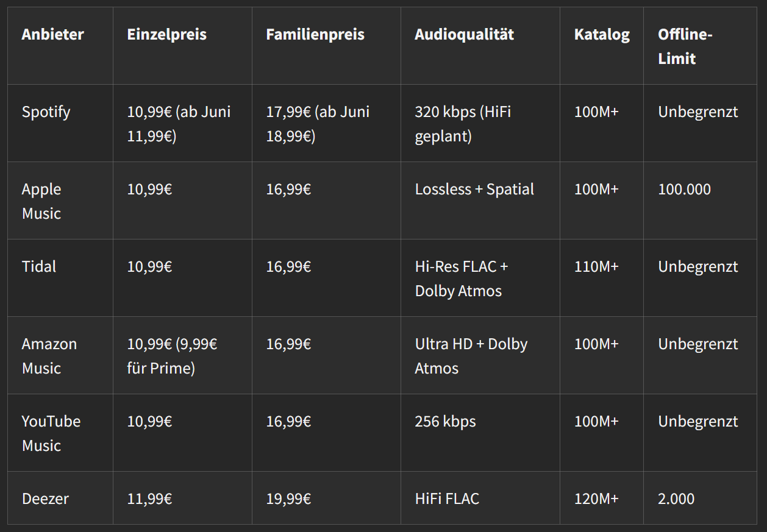The height and width of the screenshot is (532, 767).
Task: Select Deezer's 19,99€ family price cell
Action: (x=288, y=499)
